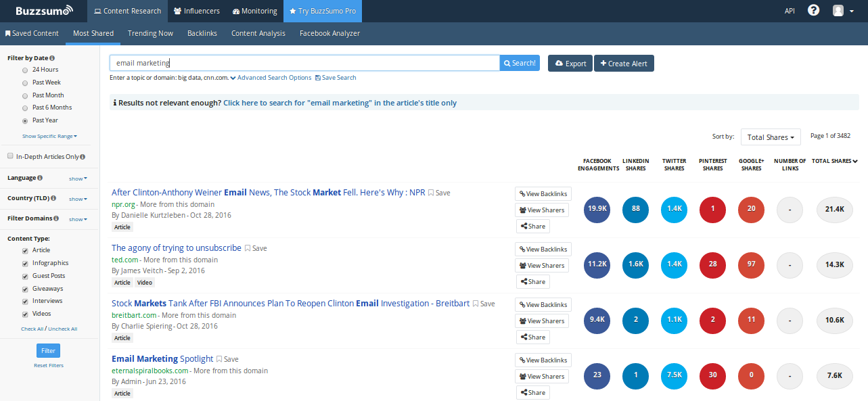The image size is (868, 401).
Task: Click Twitter shares bubble 7.5K
Action: pyautogui.click(x=674, y=376)
